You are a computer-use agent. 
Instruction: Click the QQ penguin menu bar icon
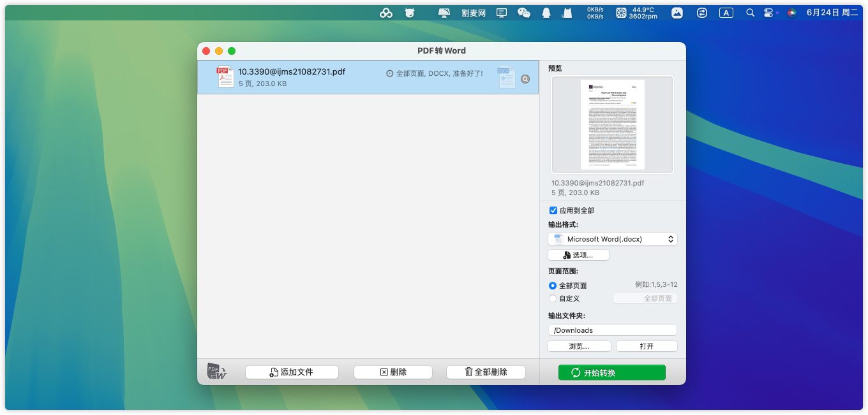(546, 13)
